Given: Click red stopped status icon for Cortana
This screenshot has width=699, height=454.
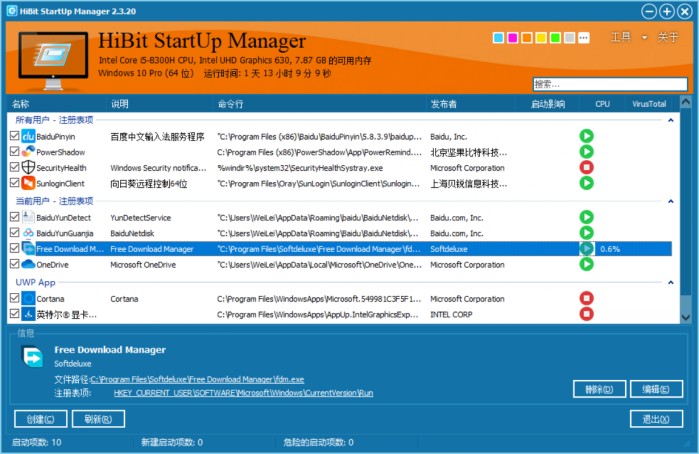Looking at the screenshot, I should click(586, 298).
